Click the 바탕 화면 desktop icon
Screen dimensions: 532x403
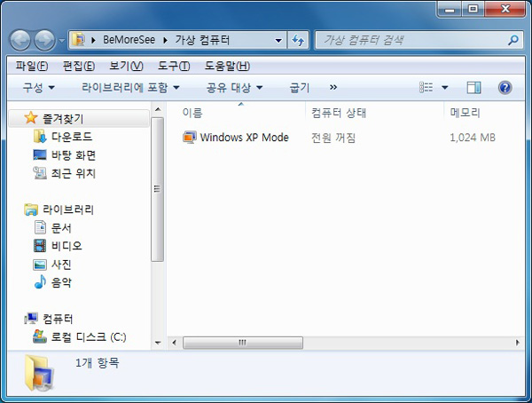click(x=40, y=155)
